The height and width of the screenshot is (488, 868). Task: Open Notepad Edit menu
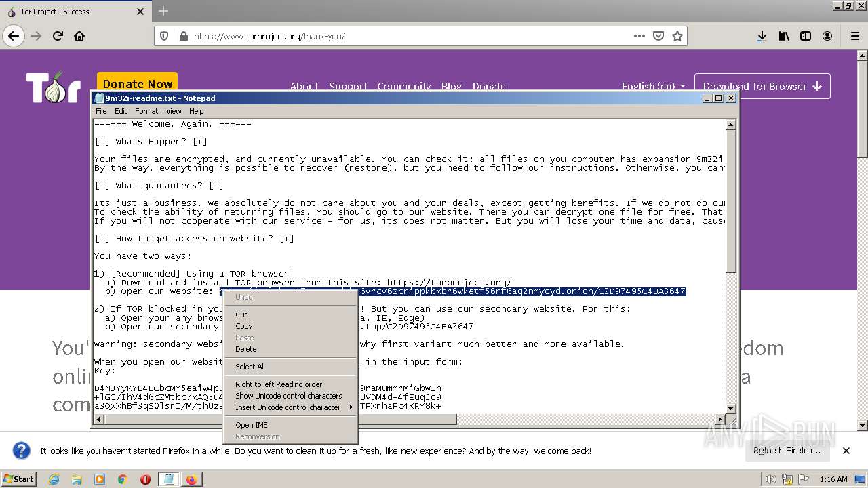121,111
